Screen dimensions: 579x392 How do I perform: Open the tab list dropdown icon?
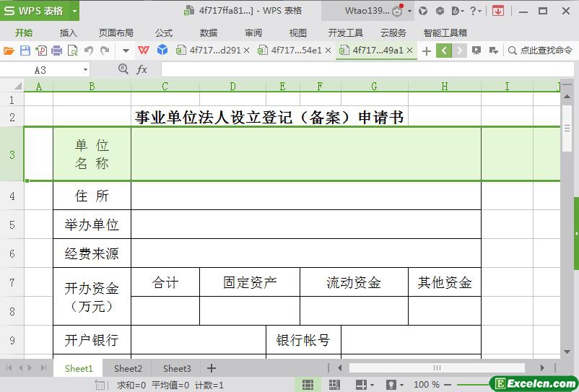(493, 51)
